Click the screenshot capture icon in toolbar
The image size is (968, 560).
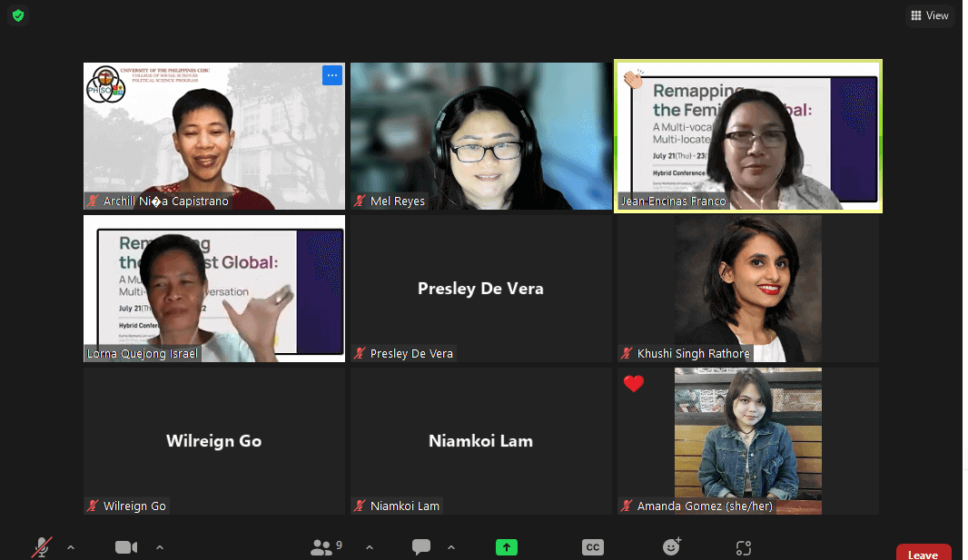pyautogui.click(x=744, y=546)
